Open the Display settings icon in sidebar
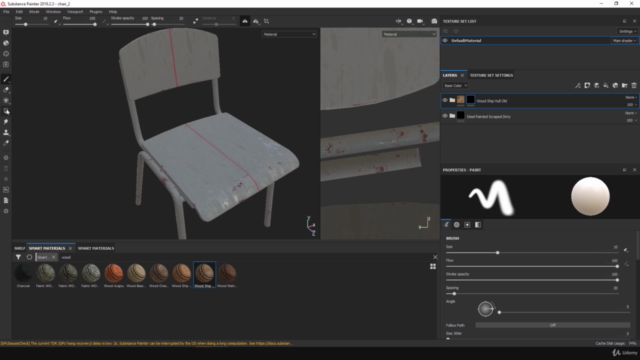 pyautogui.click(x=6, y=32)
